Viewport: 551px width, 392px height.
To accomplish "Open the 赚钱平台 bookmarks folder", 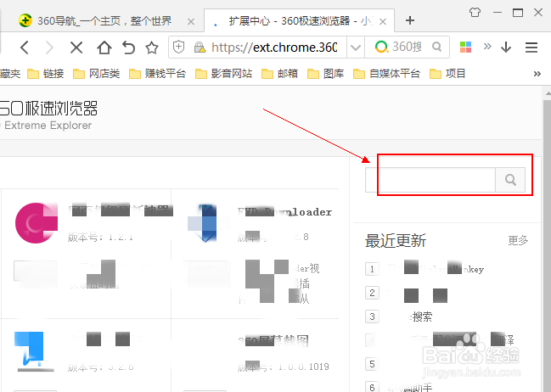I will pos(157,74).
